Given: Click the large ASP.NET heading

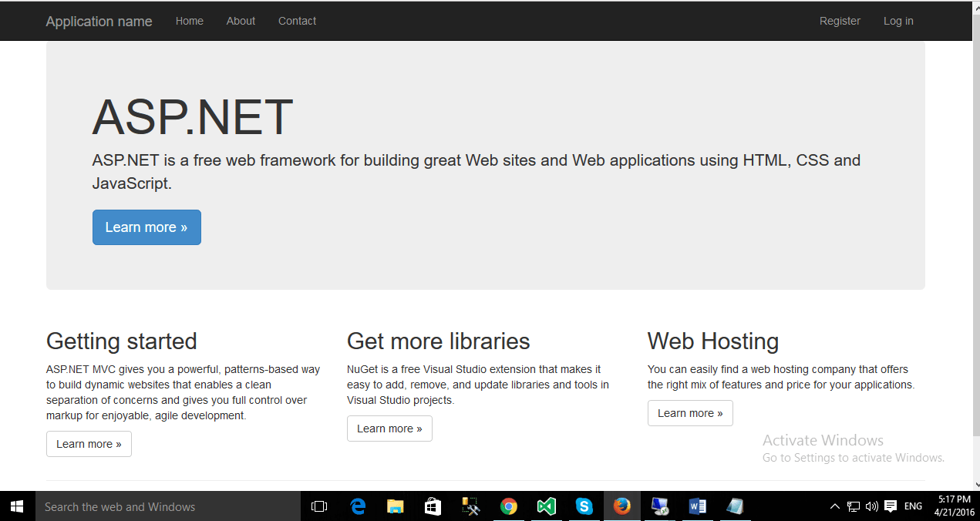Looking at the screenshot, I should pyautogui.click(x=193, y=117).
